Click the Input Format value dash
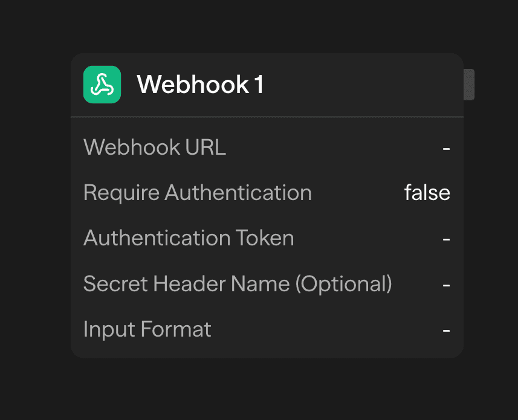Image resolution: width=518 pixels, height=420 pixels. (446, 329)
